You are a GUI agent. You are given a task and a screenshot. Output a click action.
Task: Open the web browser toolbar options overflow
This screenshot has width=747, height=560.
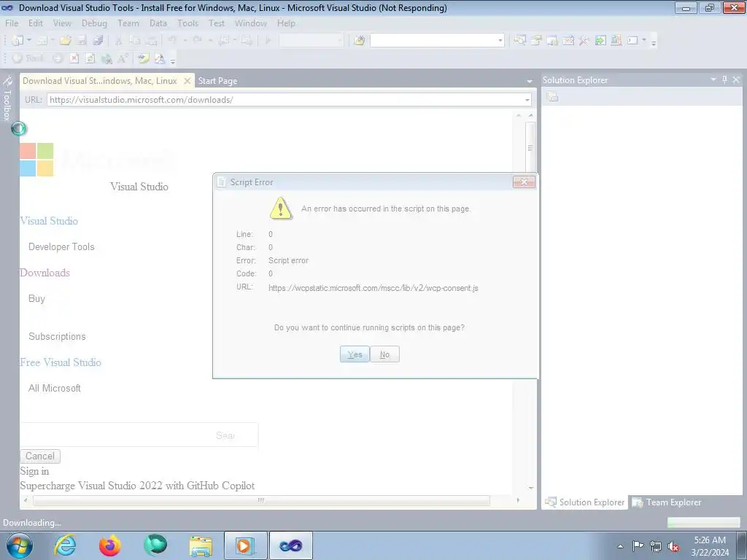(172, 61)
